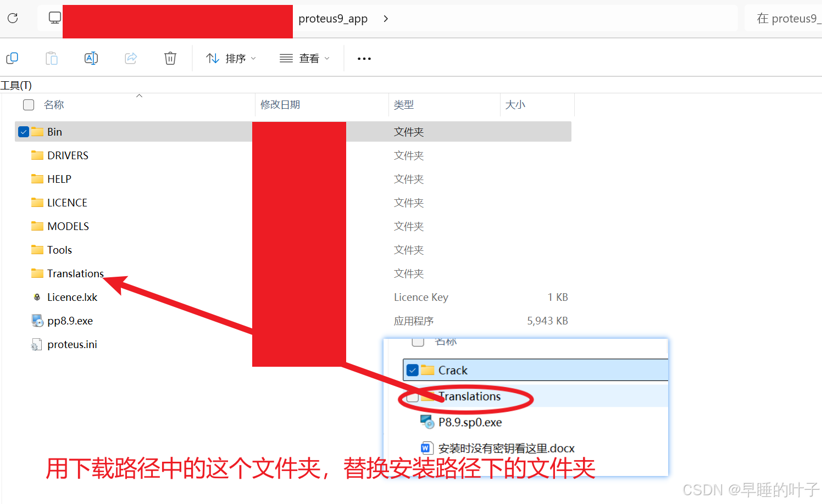Click the LICENCE folder name
The image size is (822, 504).
67,203
